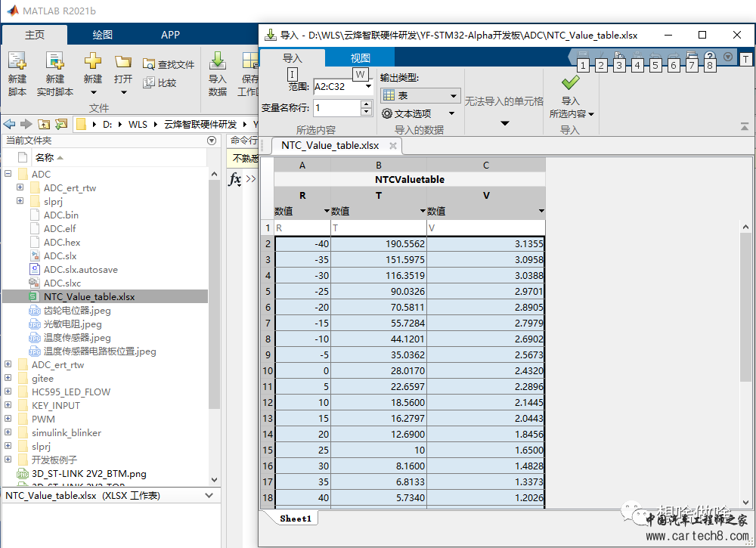Open the 数值 type dropdown for column R
The height and width of the screenshot is (548, 756).
327,211
